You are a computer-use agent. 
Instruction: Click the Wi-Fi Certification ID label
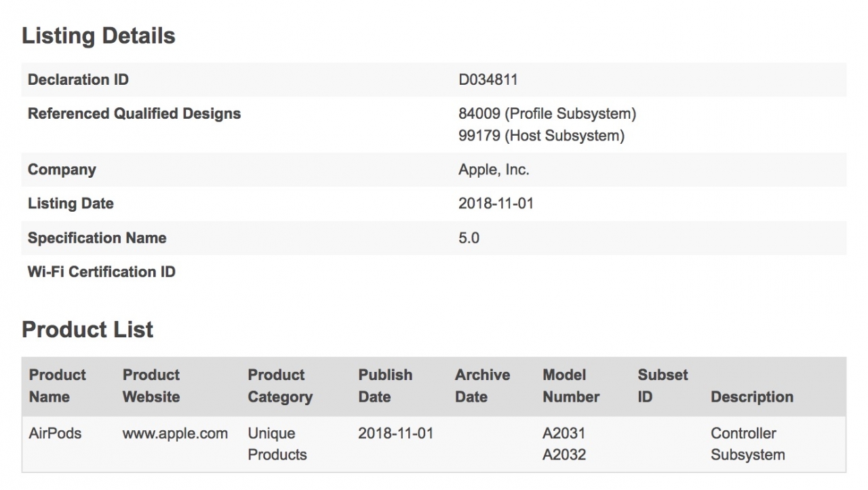tap(102, 271)
